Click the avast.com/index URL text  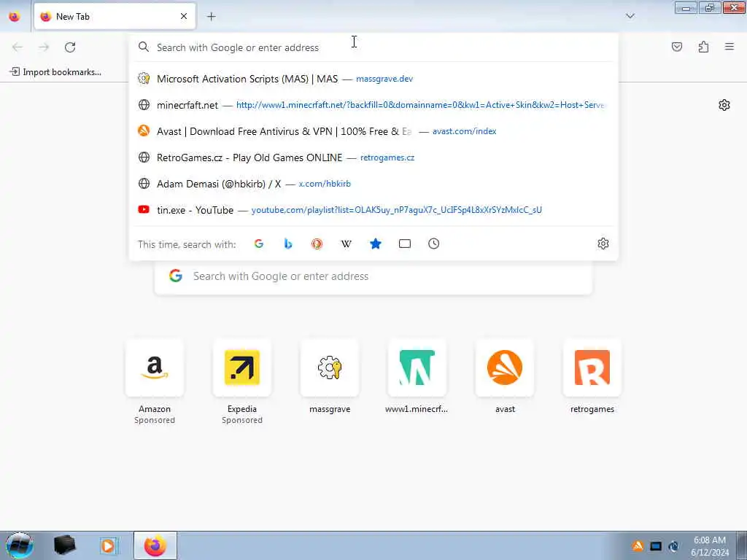[x=465, y=131]
